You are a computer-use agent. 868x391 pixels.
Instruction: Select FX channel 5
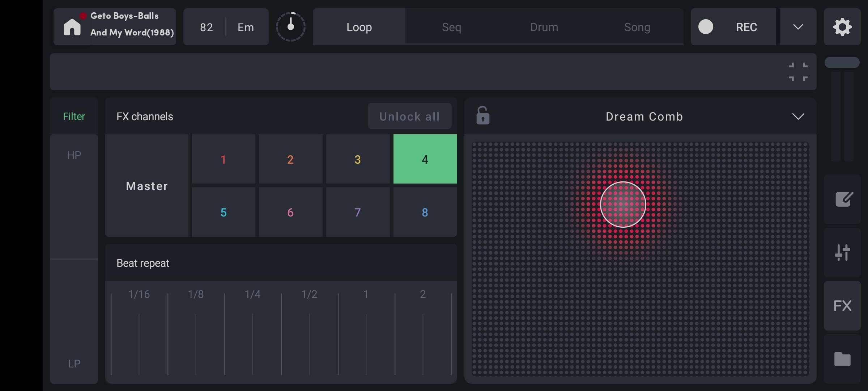point(224,212)
